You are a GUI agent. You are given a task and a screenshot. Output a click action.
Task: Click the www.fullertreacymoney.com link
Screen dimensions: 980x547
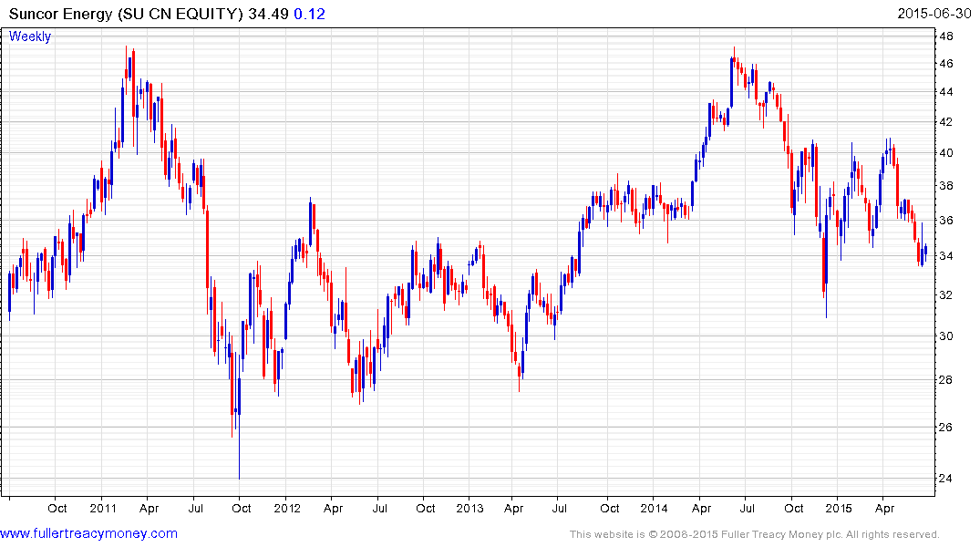(88, 534)
